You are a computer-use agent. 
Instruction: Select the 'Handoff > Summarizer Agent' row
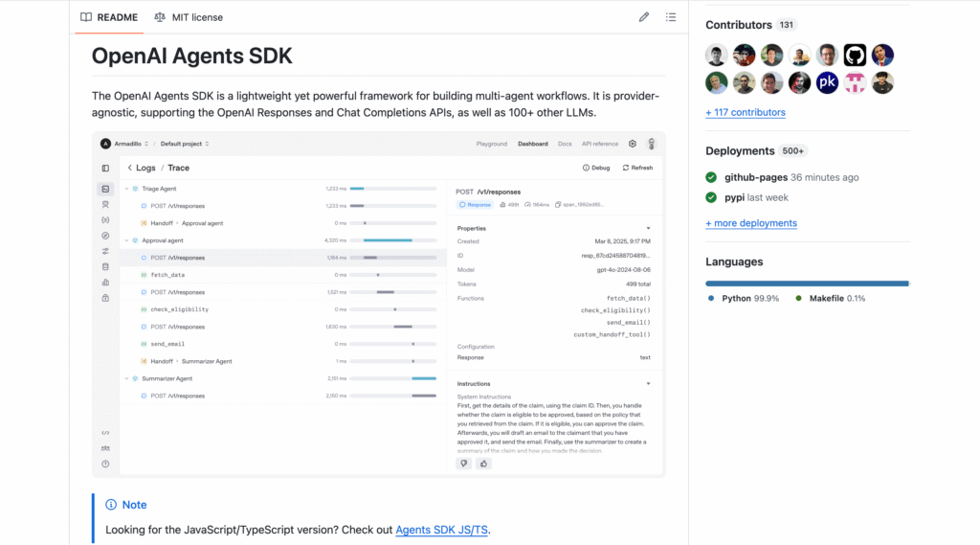click(x=282, y=361)
